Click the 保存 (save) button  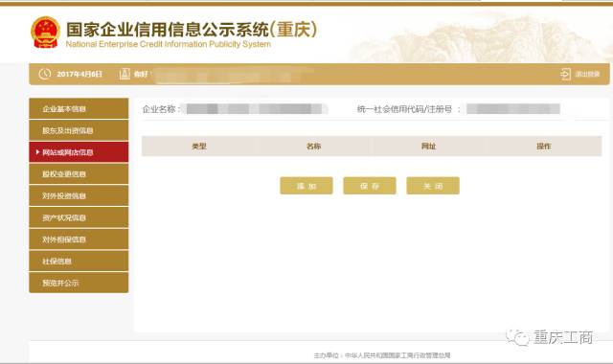(370, 186)
